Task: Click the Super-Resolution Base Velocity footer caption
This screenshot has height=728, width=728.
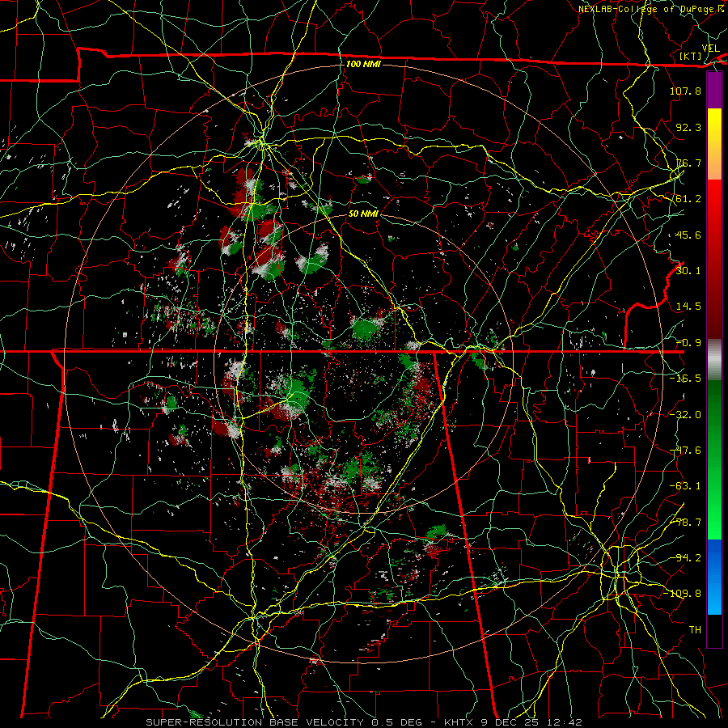Action: pyautogui.click(x=363, y=722)
